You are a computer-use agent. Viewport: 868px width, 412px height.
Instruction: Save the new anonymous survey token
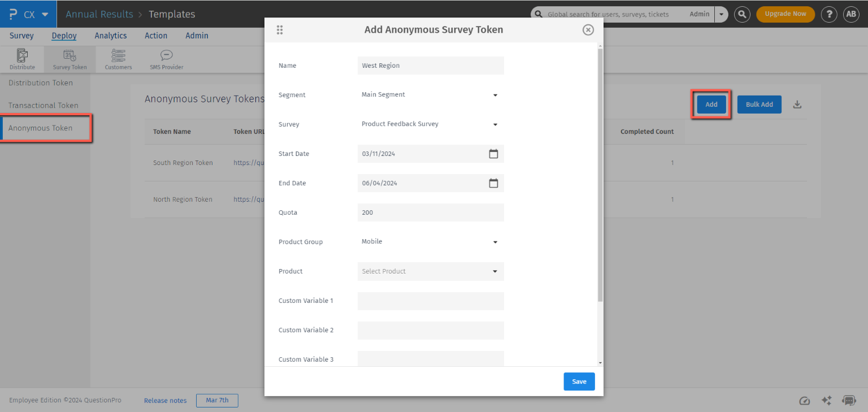[x=579, y=381]
